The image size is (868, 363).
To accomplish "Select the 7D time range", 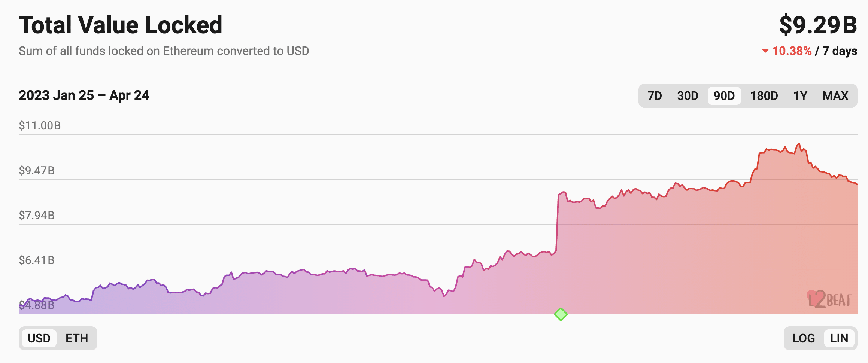I will tap(655, 96).
